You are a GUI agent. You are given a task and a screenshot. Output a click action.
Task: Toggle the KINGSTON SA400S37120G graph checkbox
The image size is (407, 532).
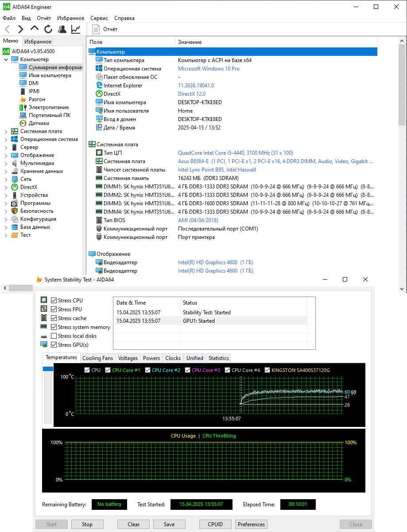point(267,370)
